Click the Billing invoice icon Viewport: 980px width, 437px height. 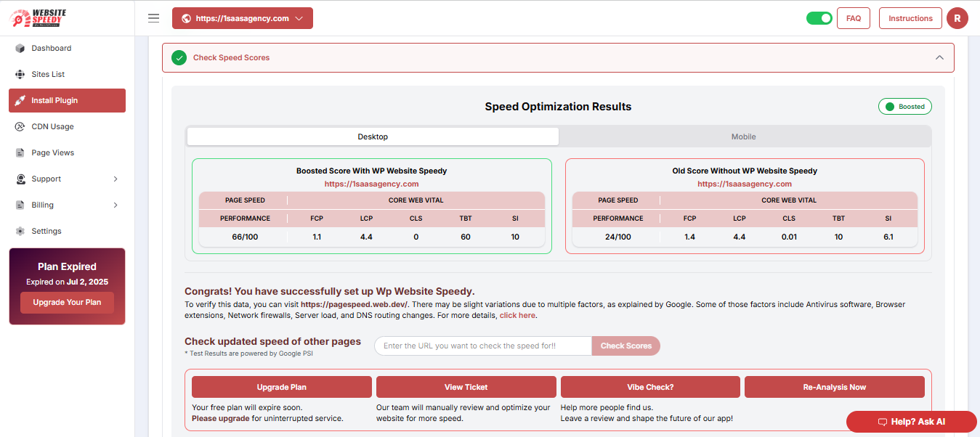tap(20, 205)
